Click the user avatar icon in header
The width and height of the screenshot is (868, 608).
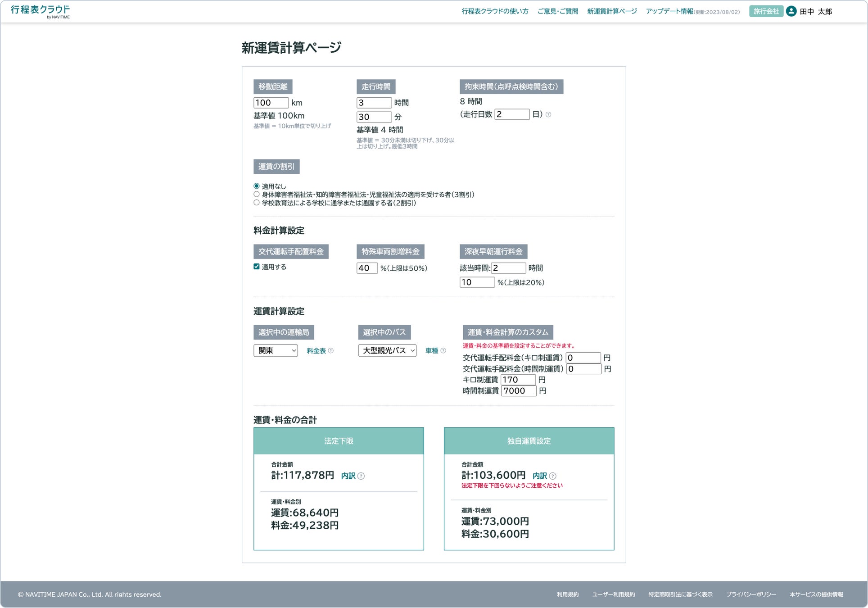pos(791,11)
